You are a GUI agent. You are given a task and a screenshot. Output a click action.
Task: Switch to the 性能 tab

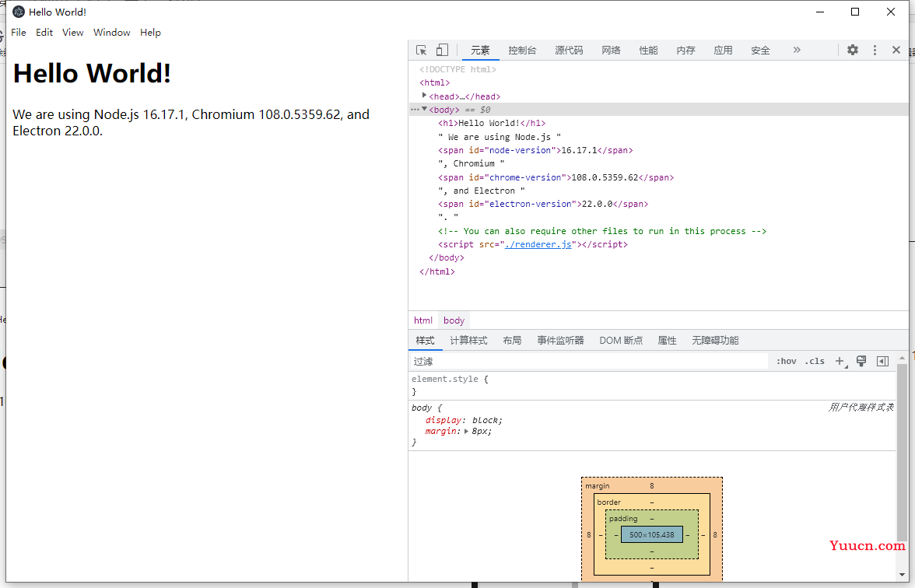[x=648, y=50]
